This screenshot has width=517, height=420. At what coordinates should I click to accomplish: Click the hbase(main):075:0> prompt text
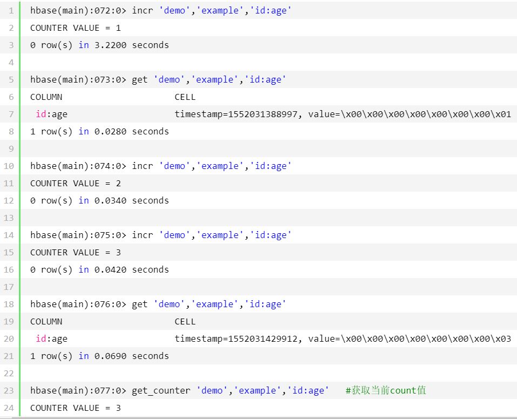coord(78,235)
